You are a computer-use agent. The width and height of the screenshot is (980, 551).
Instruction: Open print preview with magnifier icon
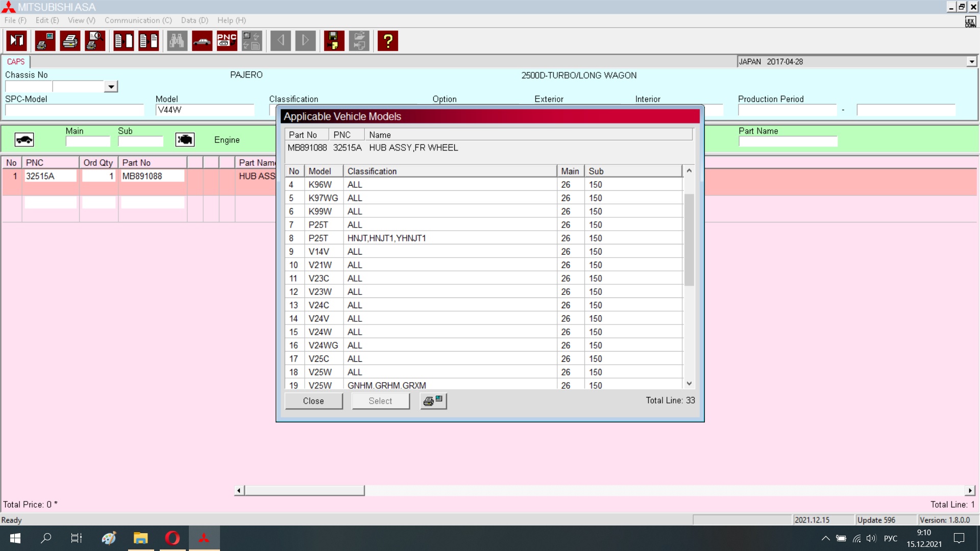95,41
